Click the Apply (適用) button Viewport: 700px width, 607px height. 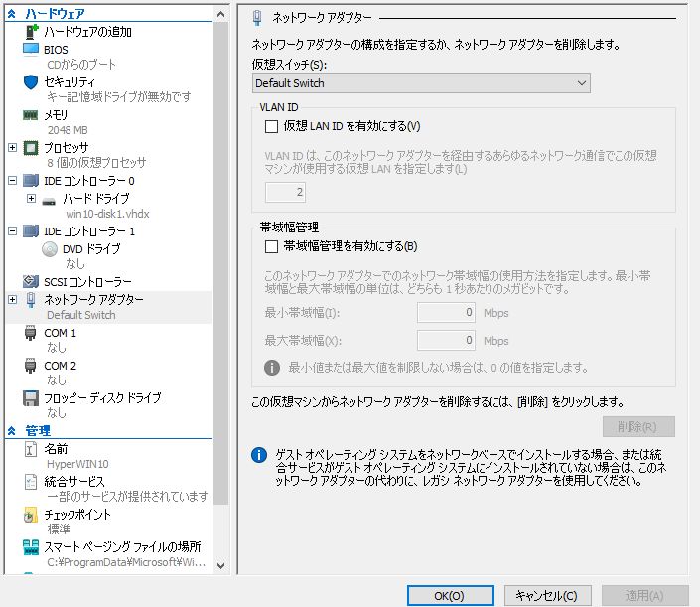coord(644,596)
